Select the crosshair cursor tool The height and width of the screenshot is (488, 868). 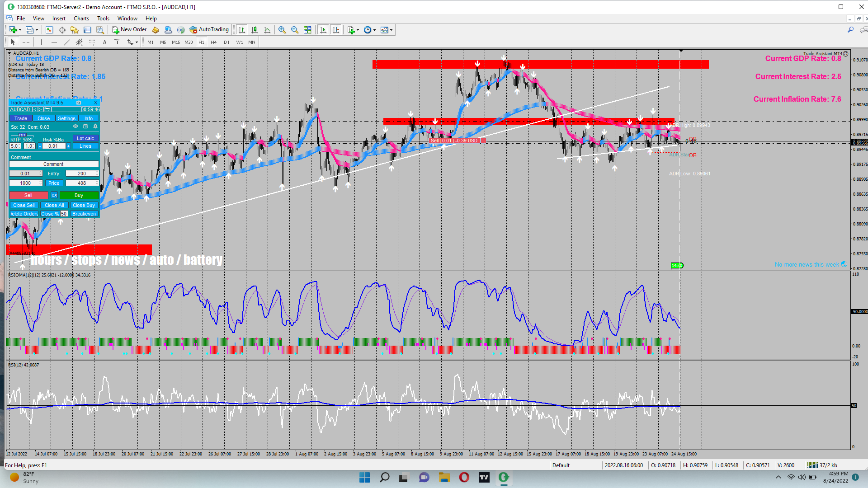(x=26, y=42)
